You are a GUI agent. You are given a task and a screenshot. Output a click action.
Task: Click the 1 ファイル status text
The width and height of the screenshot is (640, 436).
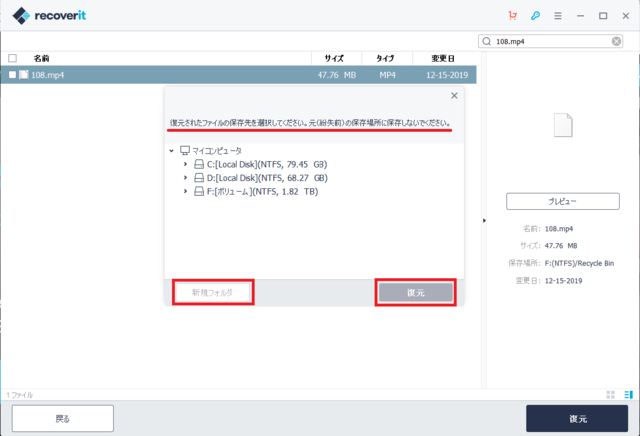point(20,395)
